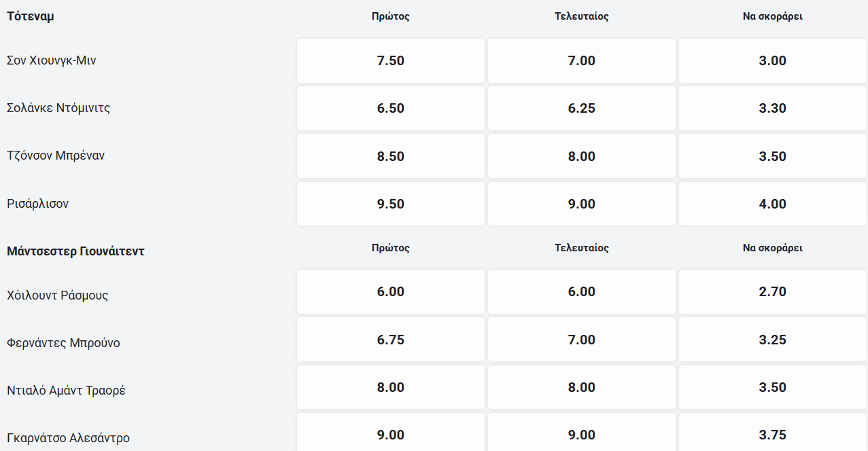The width and height of the screenshot is (868, 451).
Task: Add Να σκοράρει odds 2.70 for Χόιλουντ Ράσμους
Action: pyautogui.click(x=773, y=291)
